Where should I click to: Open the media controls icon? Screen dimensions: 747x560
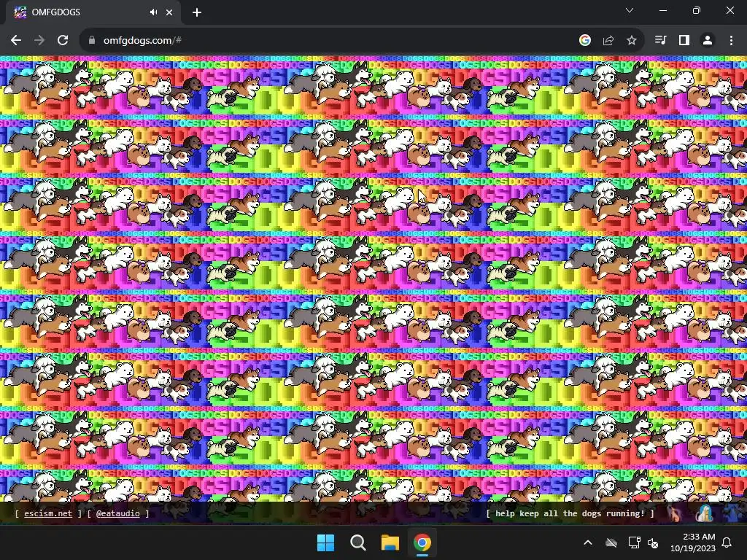coord(660,41)
